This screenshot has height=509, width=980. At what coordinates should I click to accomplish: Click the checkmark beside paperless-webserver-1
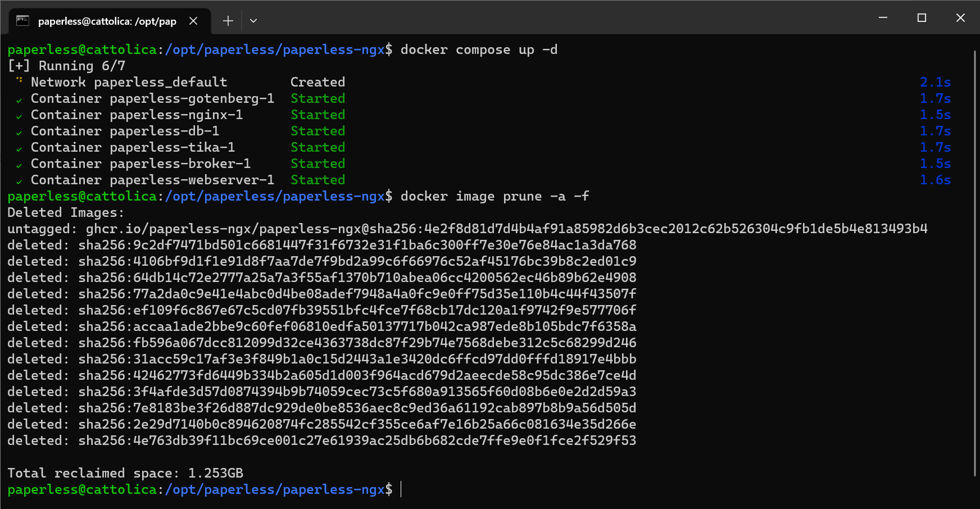pyautogui.click(x=19, y=181)
